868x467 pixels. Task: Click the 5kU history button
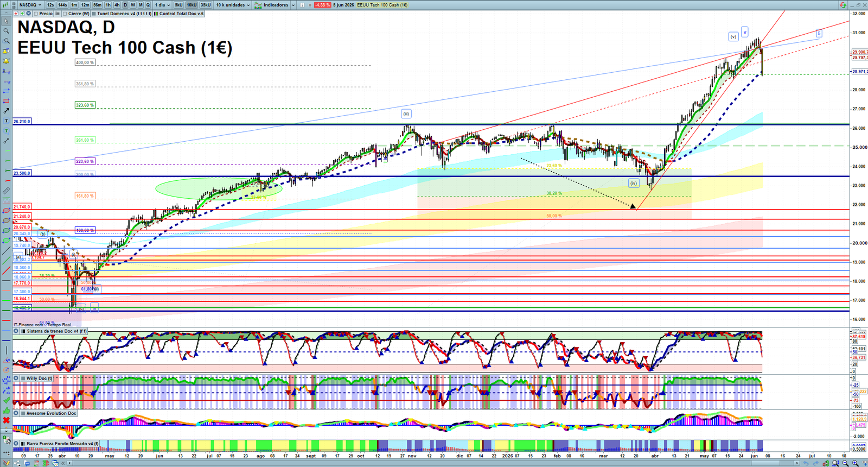[x=178, y=5]
